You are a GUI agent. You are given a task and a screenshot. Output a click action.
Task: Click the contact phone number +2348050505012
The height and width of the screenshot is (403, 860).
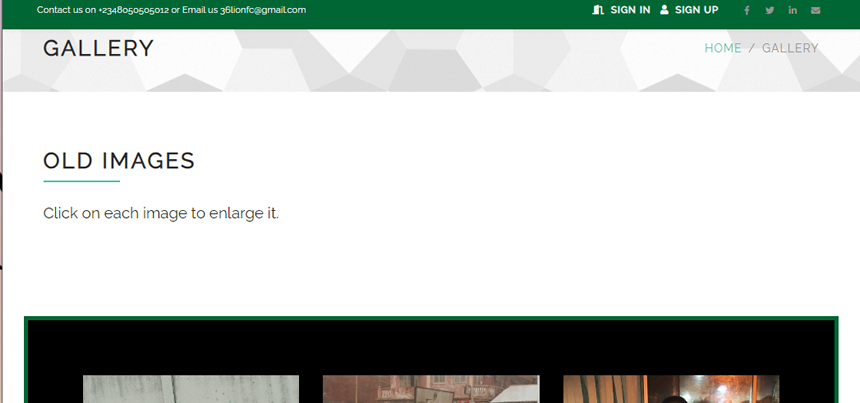point(133,10)
